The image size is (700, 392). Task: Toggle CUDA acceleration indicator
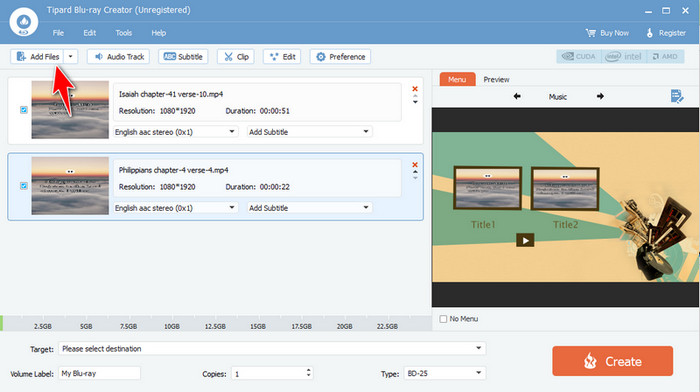coord(579,56)
